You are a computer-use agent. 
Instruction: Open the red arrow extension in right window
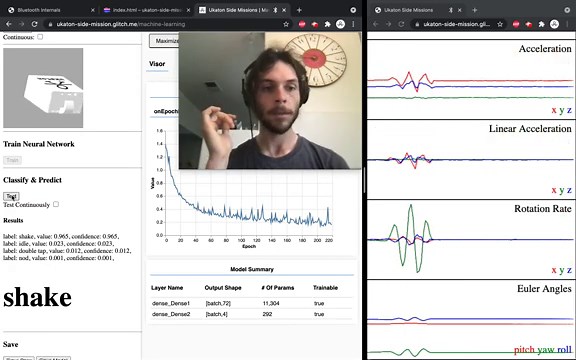pos(529,24)
